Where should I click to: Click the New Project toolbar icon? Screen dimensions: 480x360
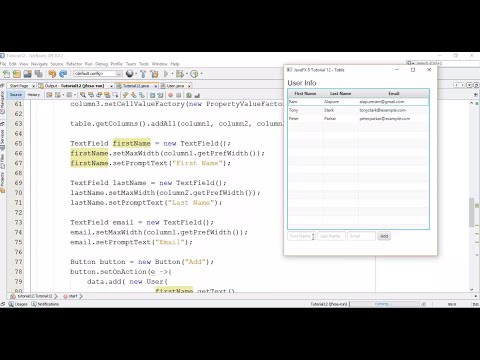coord(17,74)
